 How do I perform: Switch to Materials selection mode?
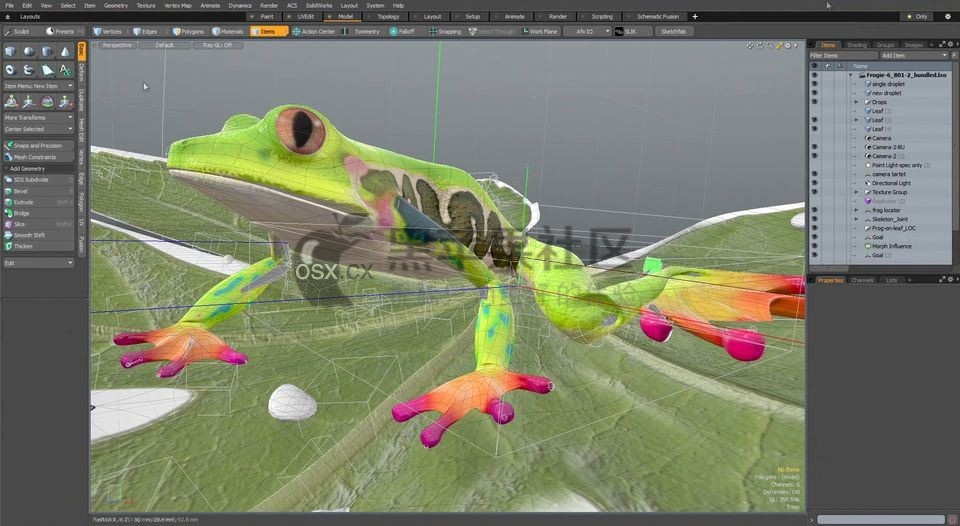click(228, 31)
